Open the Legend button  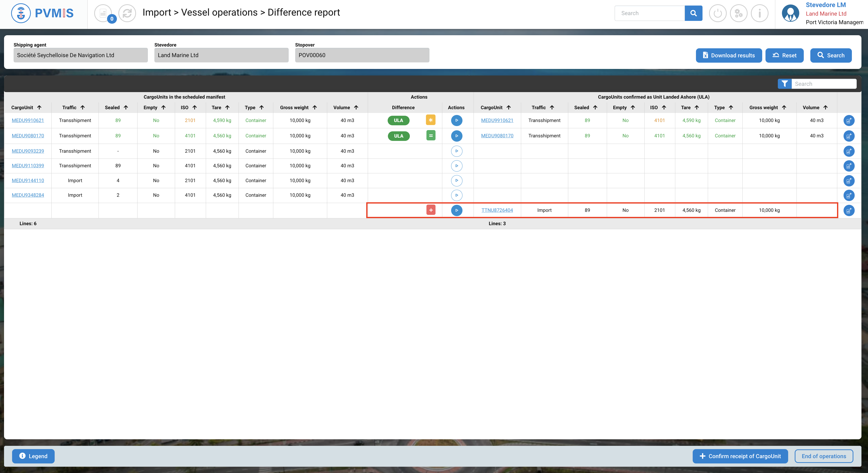click(x=33, y=456)
